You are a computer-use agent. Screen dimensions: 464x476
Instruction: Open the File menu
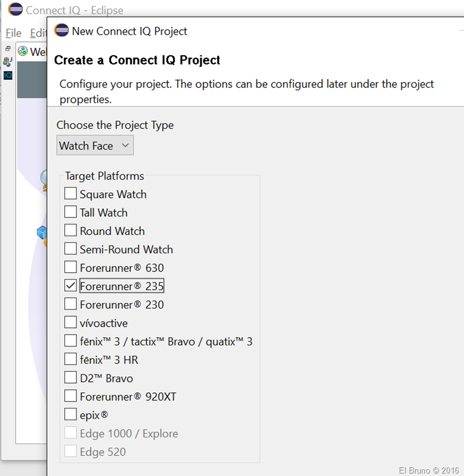click(x=13, y=33)
